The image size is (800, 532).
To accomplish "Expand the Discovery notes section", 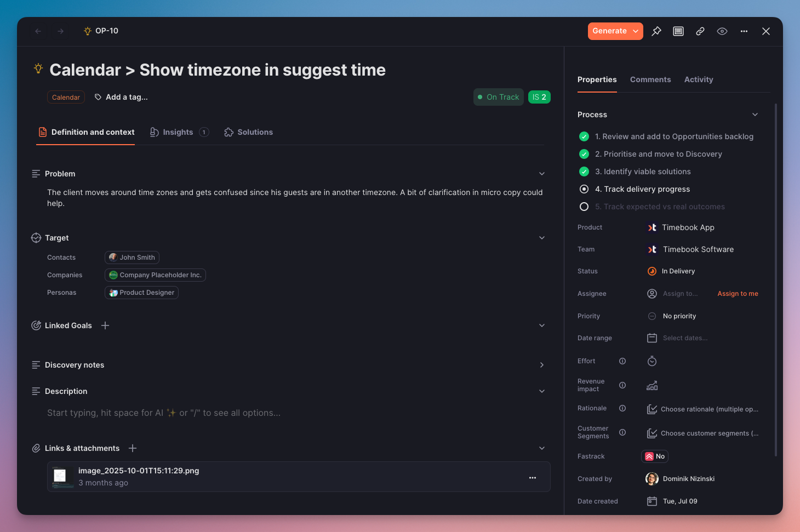I will (x=541, y=365).
